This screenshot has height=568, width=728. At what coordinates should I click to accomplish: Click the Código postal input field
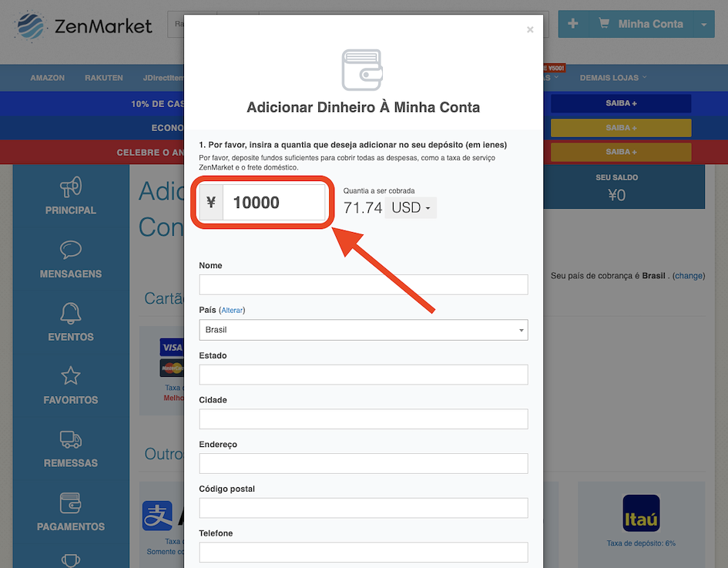pyautogui.click(x=364, y=508)
